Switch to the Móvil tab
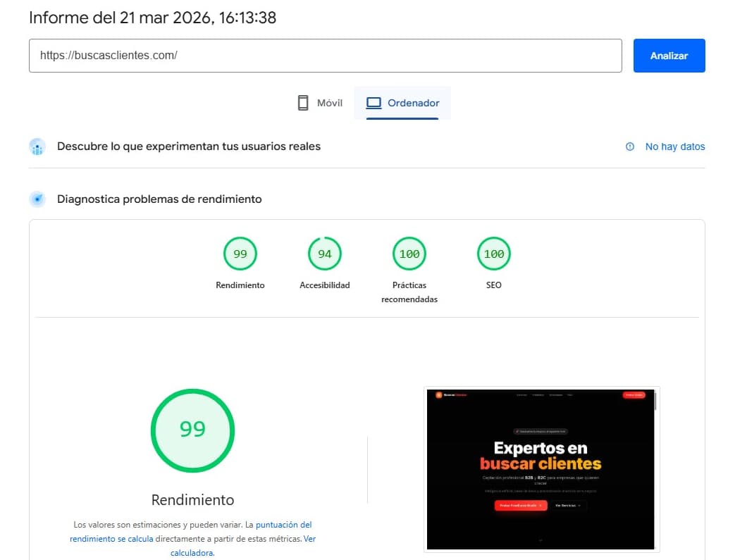This screenshot has height=560, width=747. [320, 103]
